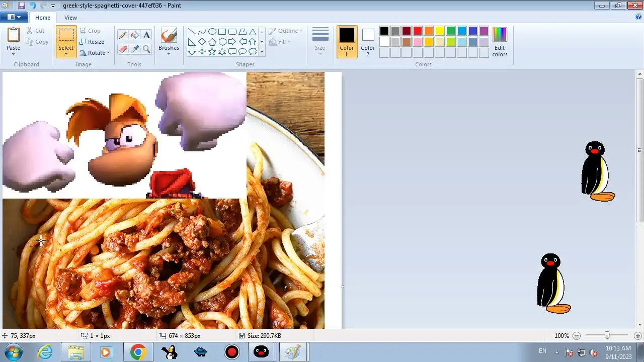644x362 pixels.
Task: Select the Polygon shape
Action: point(242,31)
